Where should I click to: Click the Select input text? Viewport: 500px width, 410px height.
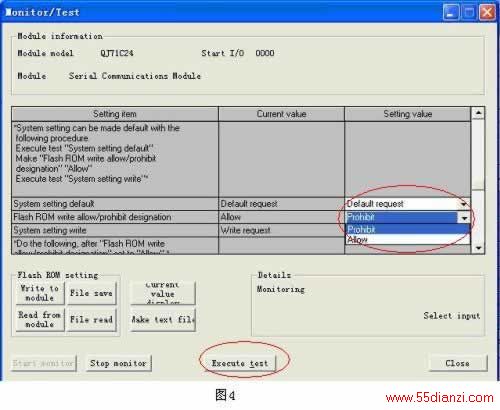pos(452,316)
